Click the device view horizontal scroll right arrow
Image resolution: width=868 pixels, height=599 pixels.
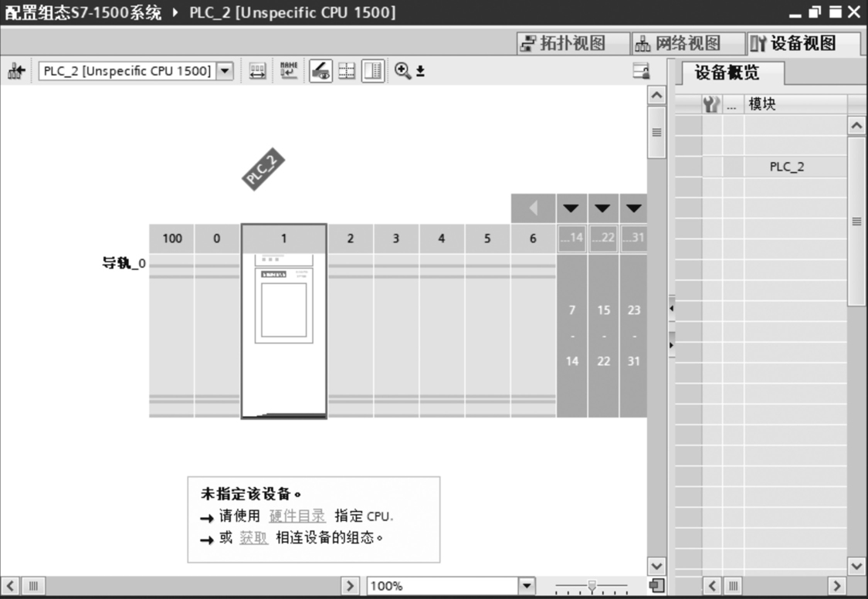point(349,586)
